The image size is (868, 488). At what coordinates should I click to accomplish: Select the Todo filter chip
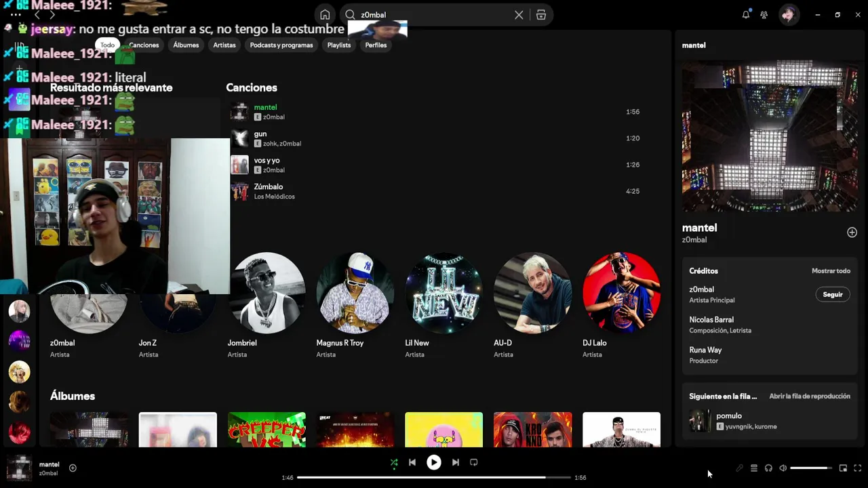108,45
